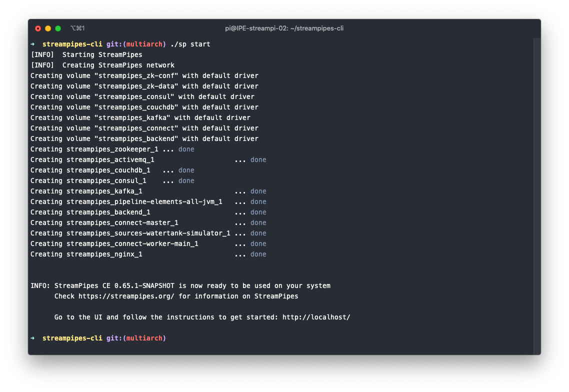Click the pi@IPE-streampi-02 window title
569x392 pixels.
pos(284,28)
